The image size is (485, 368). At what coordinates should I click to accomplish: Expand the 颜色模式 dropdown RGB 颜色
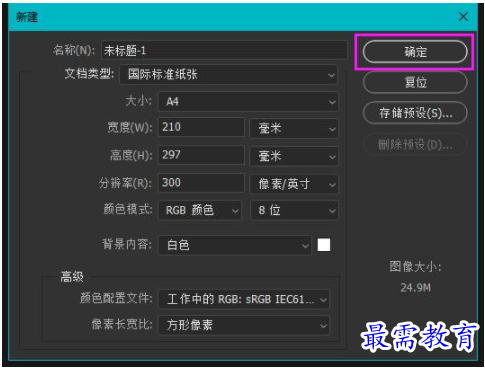pos(199,210)
